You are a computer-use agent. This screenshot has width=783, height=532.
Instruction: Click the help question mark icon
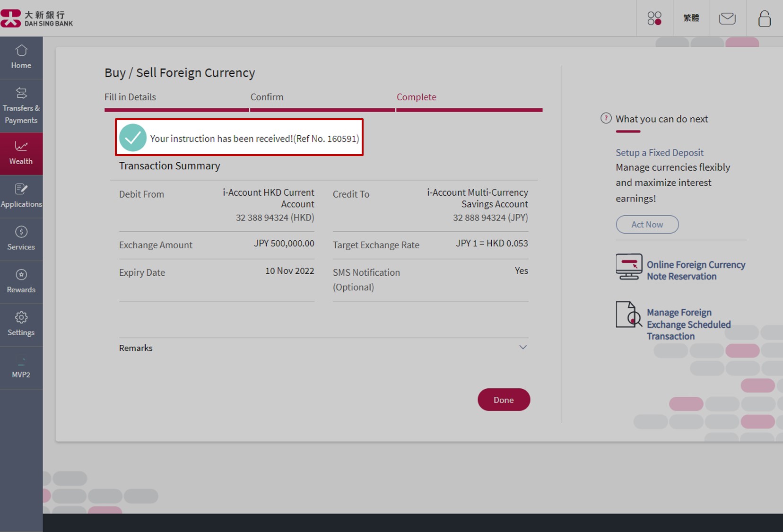coord(606,118)
